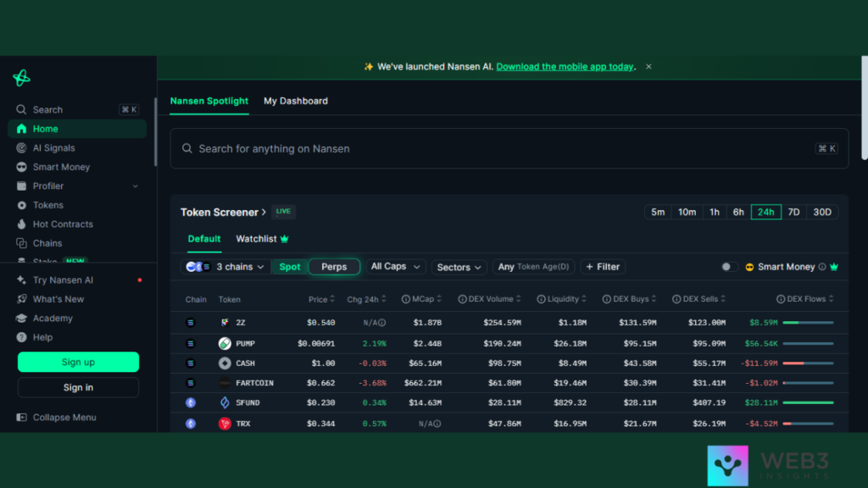The width and height of the screenshot is (868, 488).
Task: Open the Watchlist tab
Action: coord(262,239)
